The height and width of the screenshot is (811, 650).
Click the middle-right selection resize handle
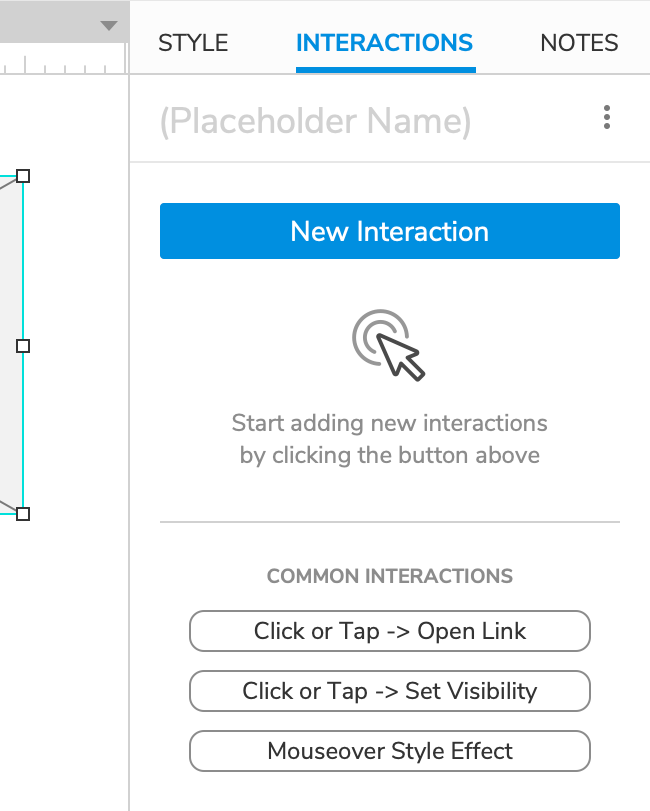click(x=23, y=345)
